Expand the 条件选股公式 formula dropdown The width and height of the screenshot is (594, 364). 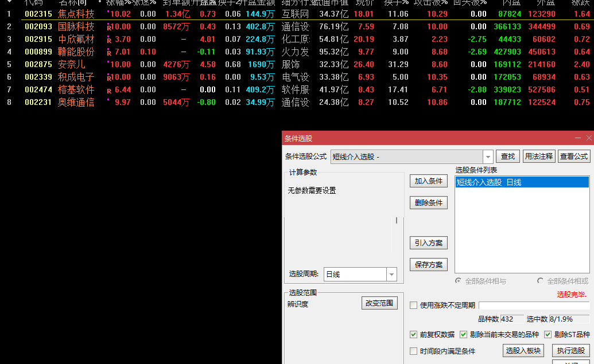point(488,155)
